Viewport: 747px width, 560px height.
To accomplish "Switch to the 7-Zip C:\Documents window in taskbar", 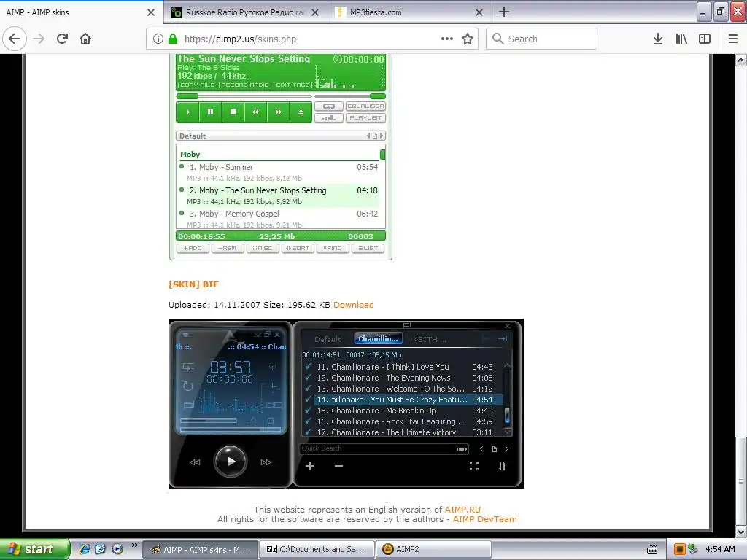I will pos(317,549).
